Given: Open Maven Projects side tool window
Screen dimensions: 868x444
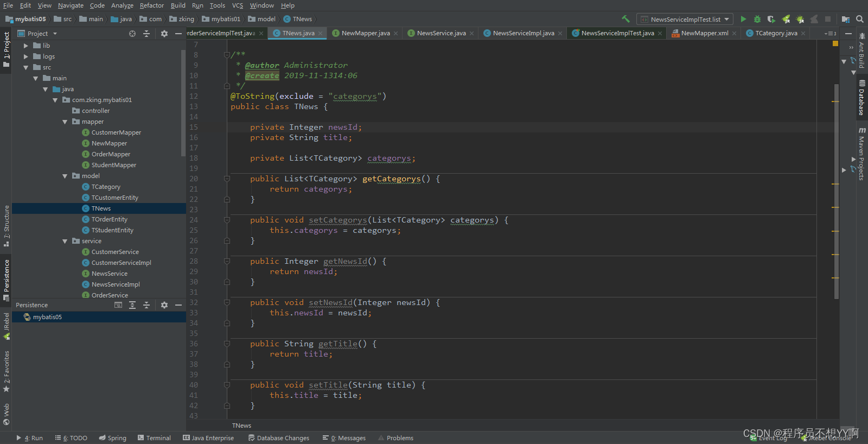Looking at the screenshot, I should [x=861, y=154].
